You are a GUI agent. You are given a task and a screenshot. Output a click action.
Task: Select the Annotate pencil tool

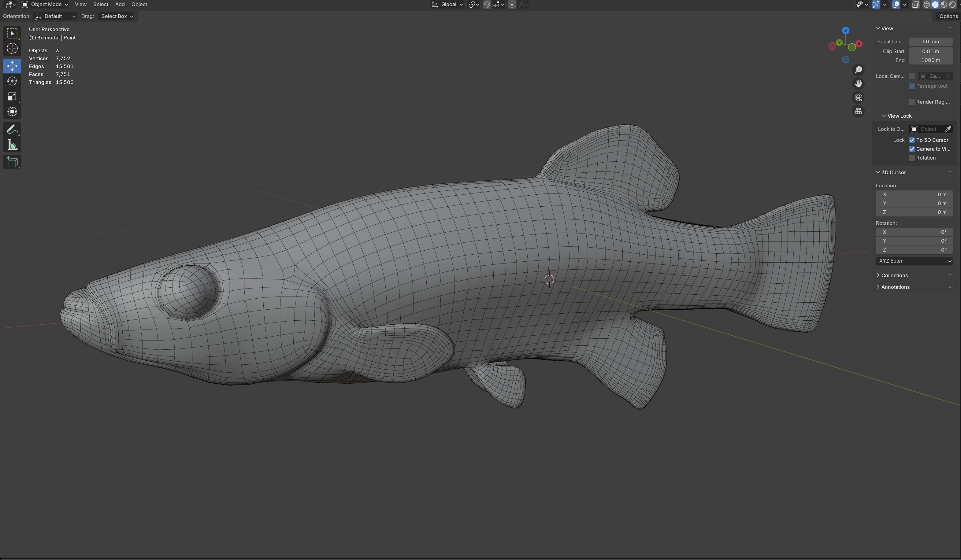pos(12,130)
